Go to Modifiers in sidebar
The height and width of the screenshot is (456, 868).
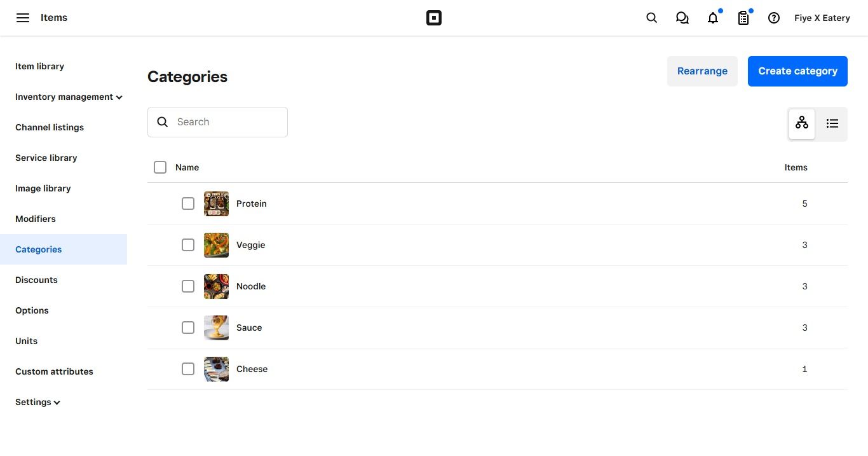36,219
